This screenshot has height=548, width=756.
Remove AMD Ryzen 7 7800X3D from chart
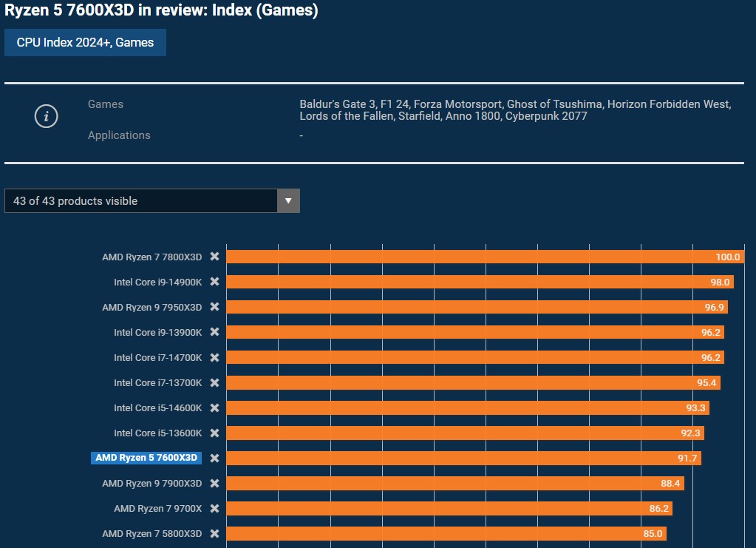(x=214, y=257)
